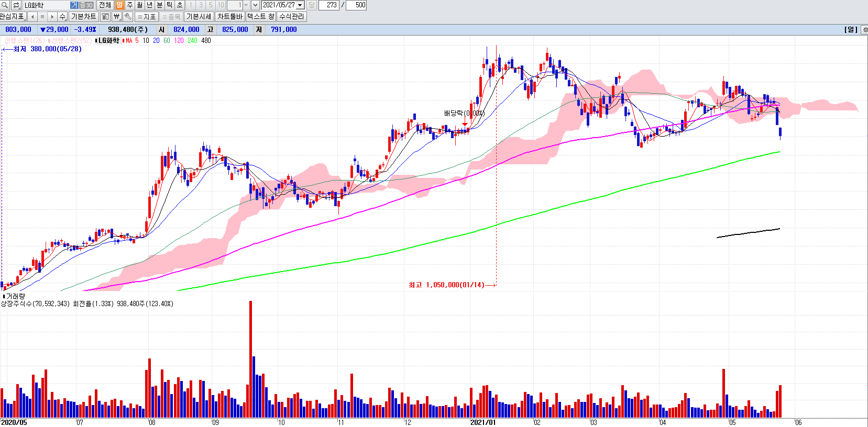
Task: Click the interval 3 button
Action: pos(201,5)
